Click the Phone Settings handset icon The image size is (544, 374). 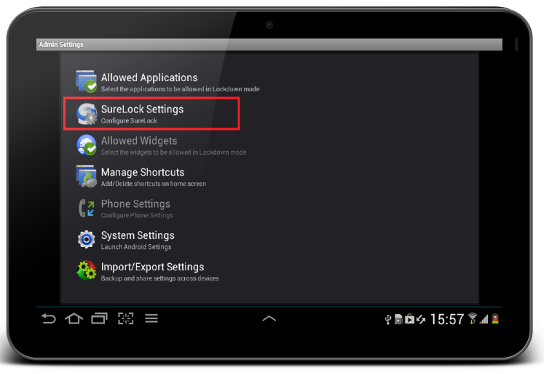tap(86, 208)
